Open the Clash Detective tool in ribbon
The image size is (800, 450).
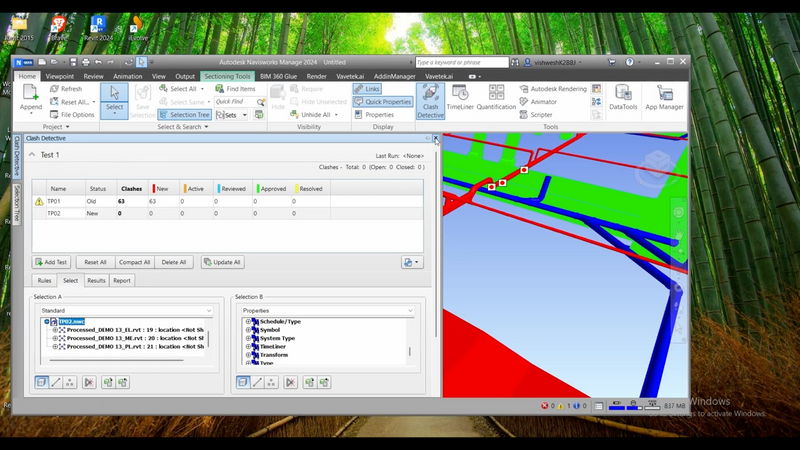(431, 101)
